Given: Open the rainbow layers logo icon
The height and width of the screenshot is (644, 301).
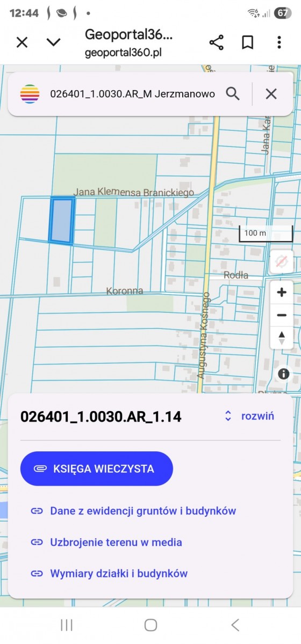Looking at the screenshot, I should point(30,94).
